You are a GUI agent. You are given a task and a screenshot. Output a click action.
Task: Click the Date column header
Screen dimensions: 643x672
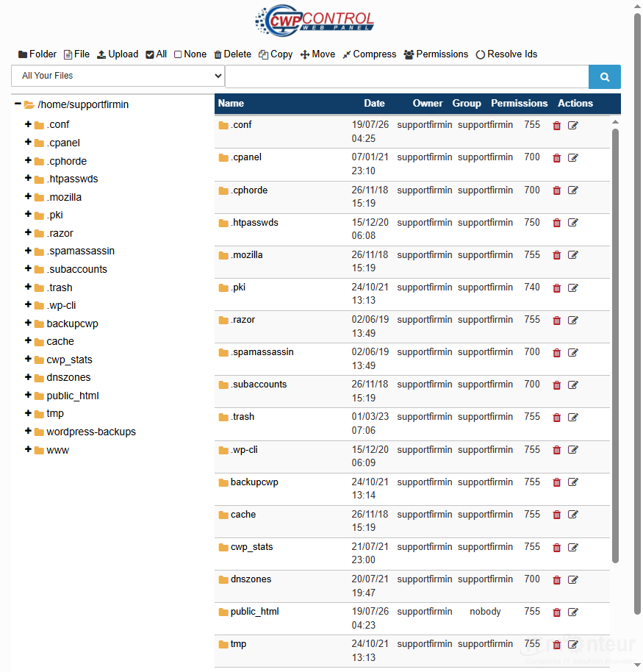coord(374,103)
